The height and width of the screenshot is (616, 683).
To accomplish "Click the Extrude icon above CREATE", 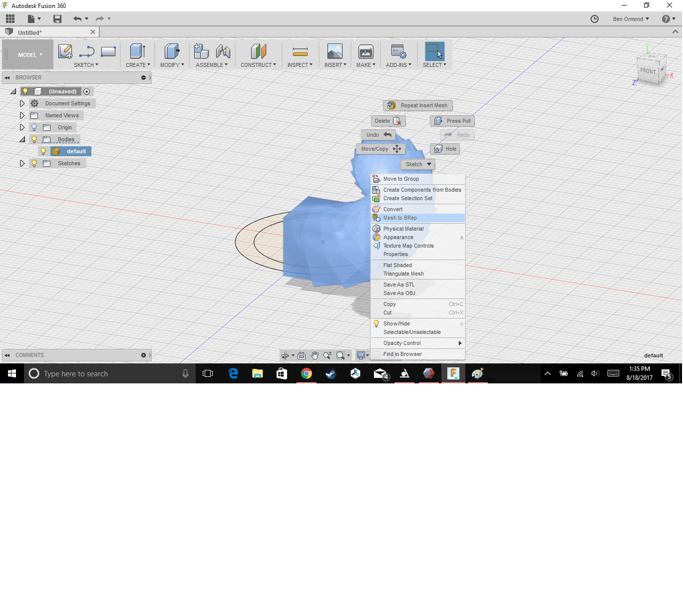I will [x=138, y=51].
